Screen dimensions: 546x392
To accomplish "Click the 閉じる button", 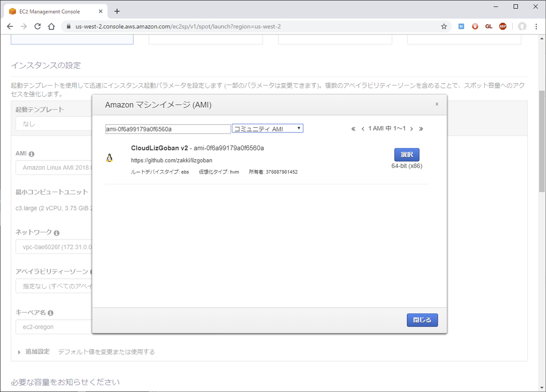I will [422, 320].
